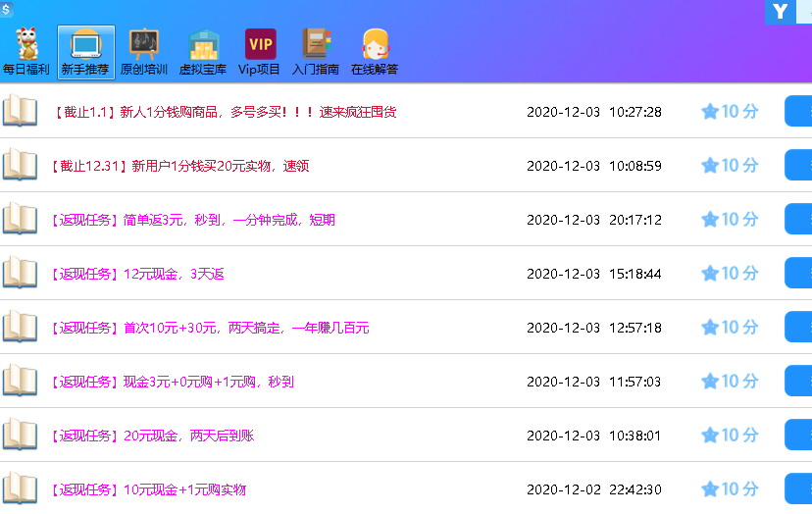Click timestamp 10:38:01
The height and width of the screenshot is (514, 812).
[x=635, y=436]
